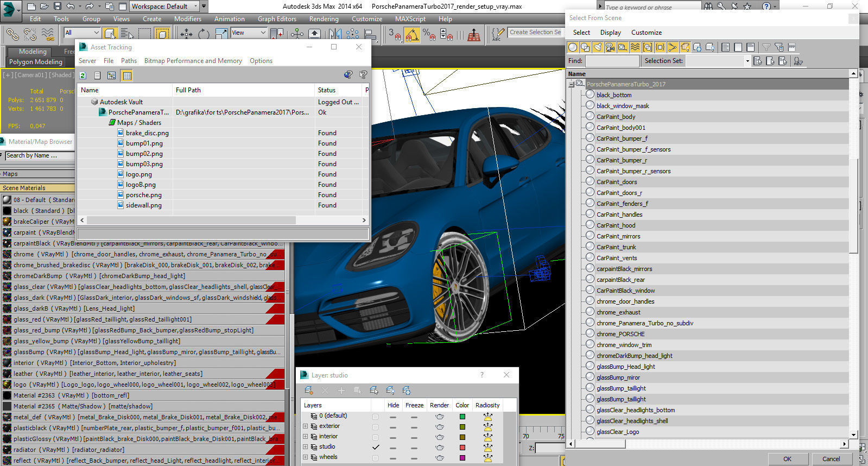Viewport: 868px width, 466px height.
Task: Open the green color swatch of 0 (default) layer
Action: [462, 417]
